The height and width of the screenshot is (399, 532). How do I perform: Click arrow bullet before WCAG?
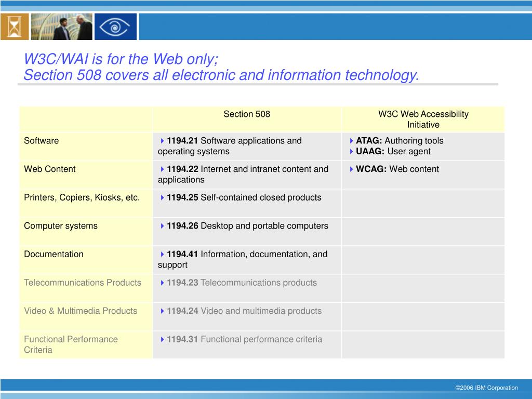[352, 169]
